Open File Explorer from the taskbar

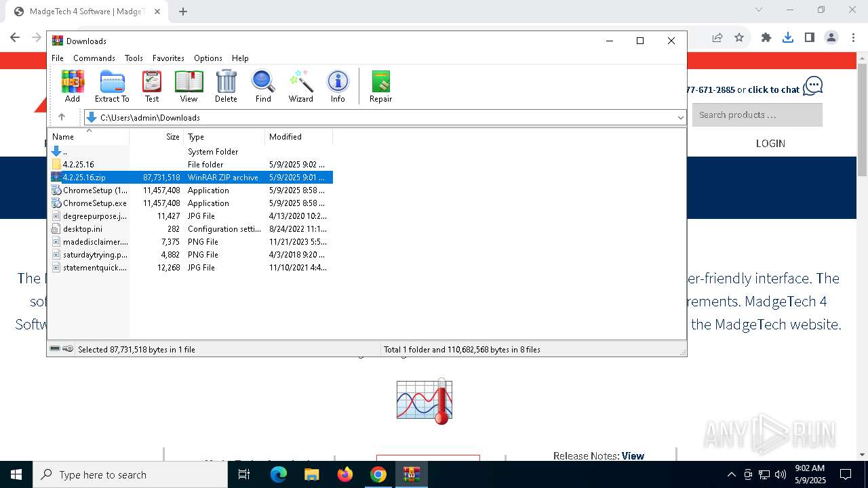tap(312, 474)
